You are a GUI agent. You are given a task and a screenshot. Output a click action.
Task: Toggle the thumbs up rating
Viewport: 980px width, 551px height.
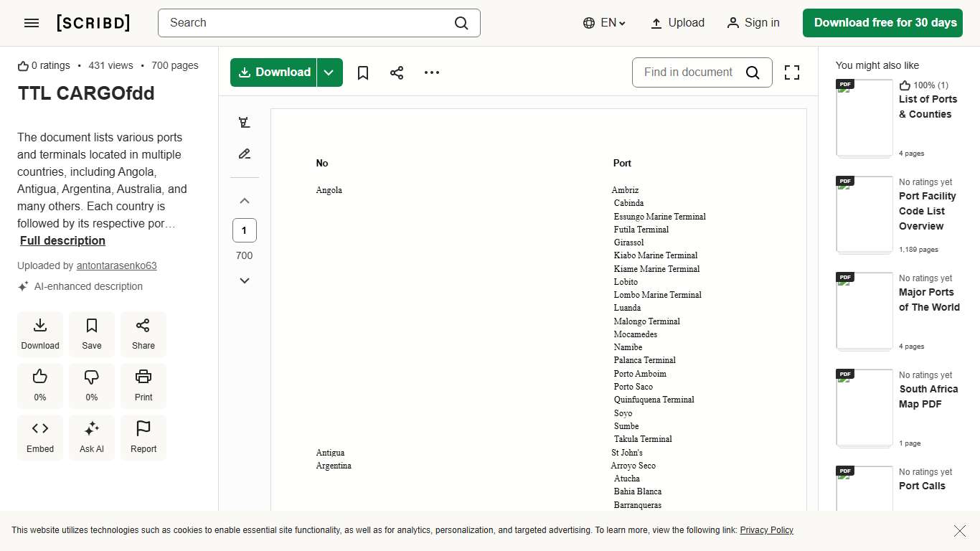(40, 385)
